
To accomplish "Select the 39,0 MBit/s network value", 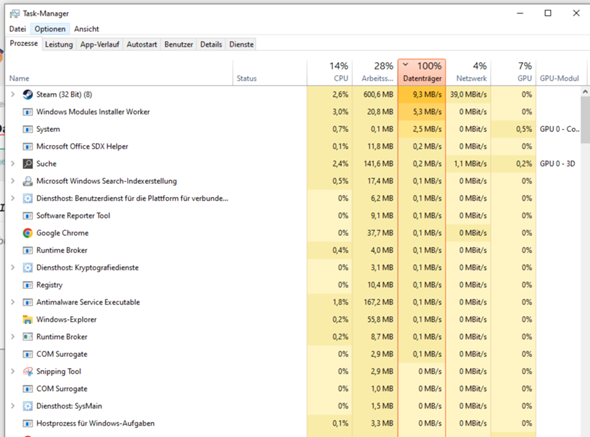I will 468,94.
